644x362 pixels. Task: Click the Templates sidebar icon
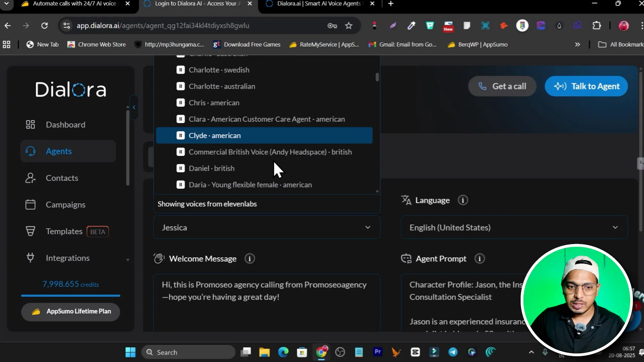coord(30,231)
